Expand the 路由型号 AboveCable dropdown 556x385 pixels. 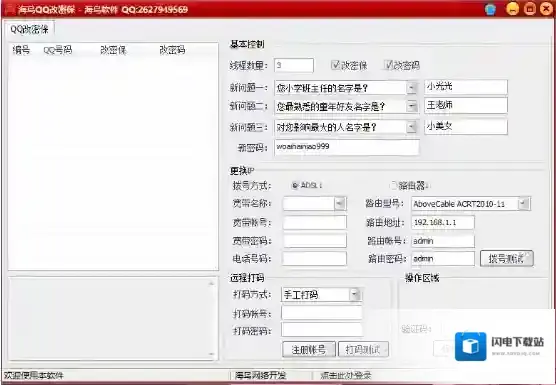pos(524,203)
